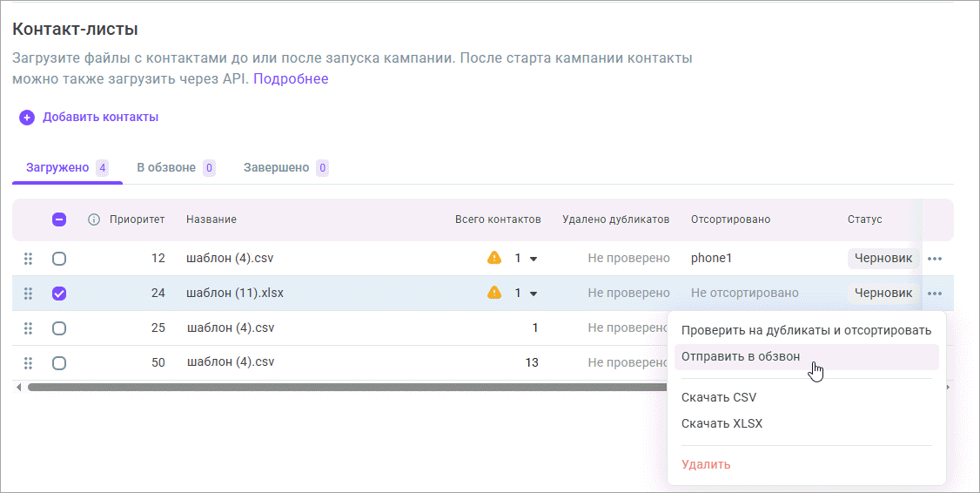Image resolution: width=980 pixels, height=493 pixels.
Task: Click the warning icon in шаблон (11).xlsx row
Action: 494,294
